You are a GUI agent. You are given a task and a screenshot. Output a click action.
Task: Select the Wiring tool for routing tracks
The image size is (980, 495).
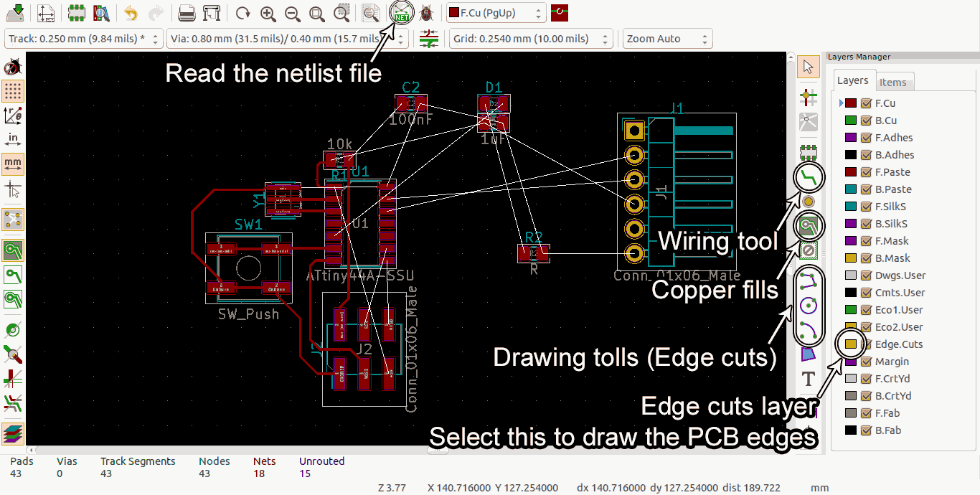point(809,177)
